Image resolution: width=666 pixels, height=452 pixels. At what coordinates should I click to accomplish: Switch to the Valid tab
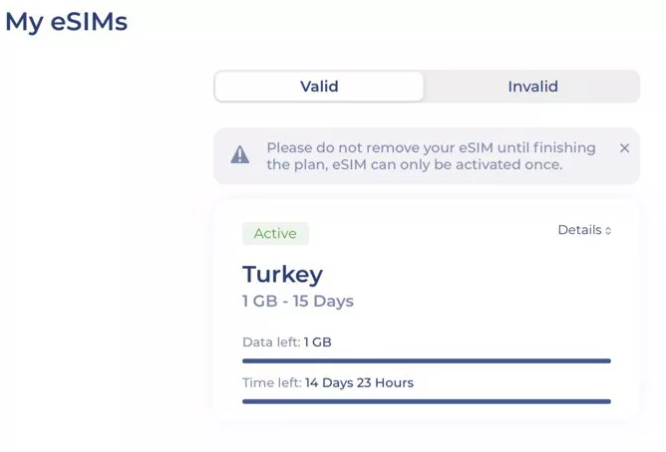click(x=319, y=87)
